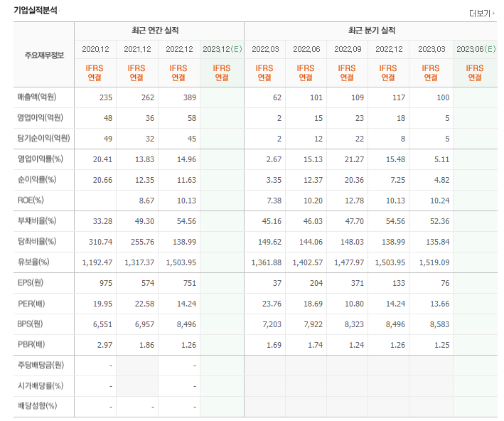Select the 매출액 value 389
This screenshot has width=504, height=421.
[x=190, y=97]
